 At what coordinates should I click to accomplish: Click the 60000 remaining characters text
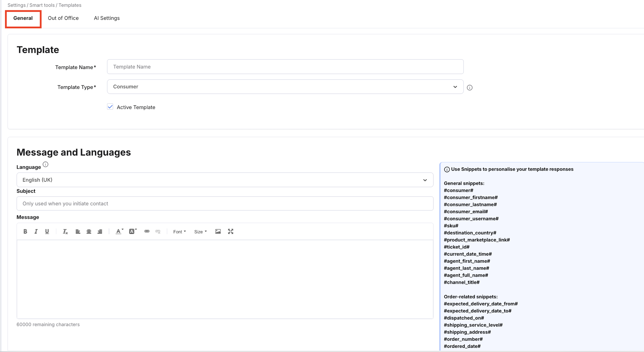(48, 325)
